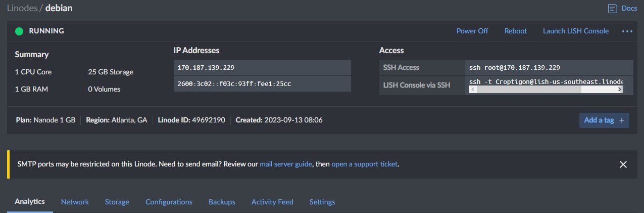Click the RUNNING status label
This screenshot has width=644, height=213.
[x=46, y=31]
